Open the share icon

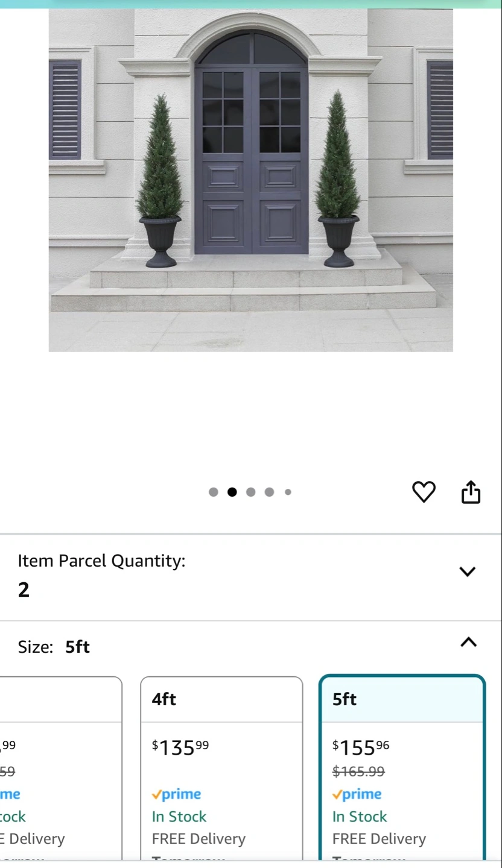tap(471, 492)
